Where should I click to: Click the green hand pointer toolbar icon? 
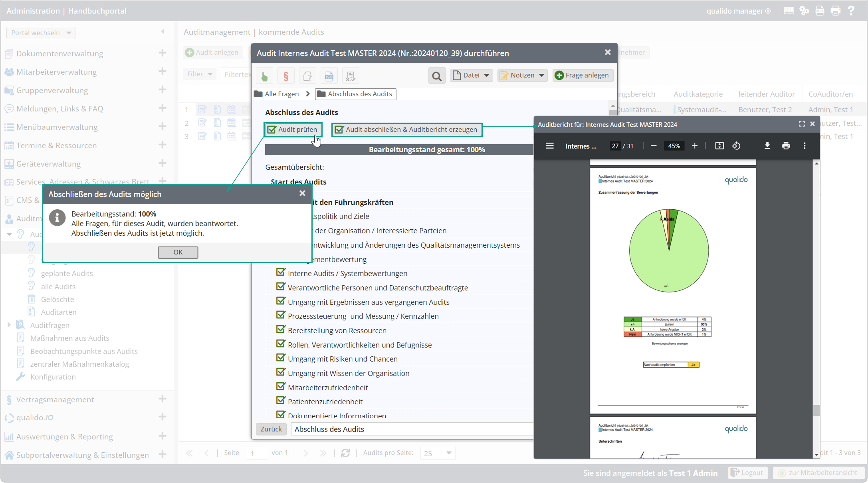(264, 76)
